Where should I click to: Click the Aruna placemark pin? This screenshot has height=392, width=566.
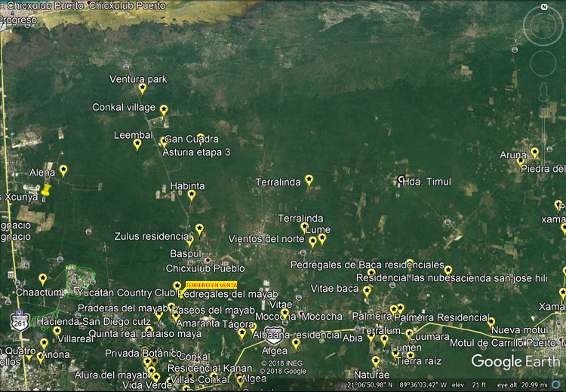(x=534, y=153)
